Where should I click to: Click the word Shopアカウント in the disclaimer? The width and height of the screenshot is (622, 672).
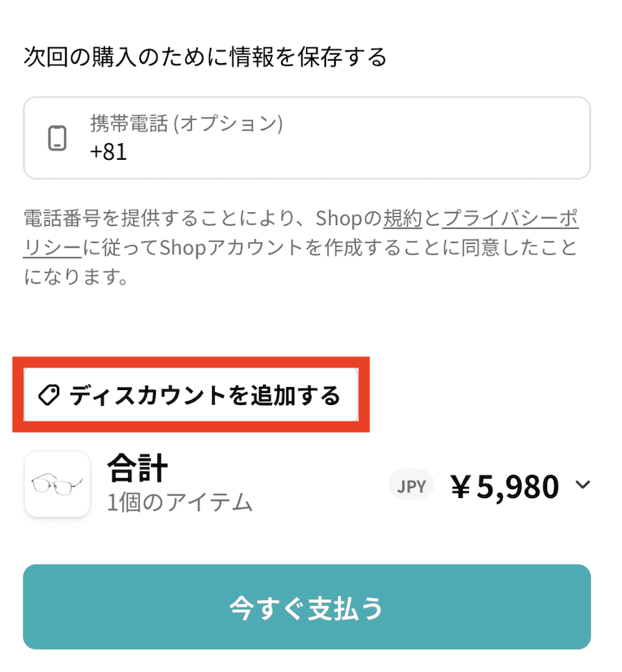coord(217,248)
